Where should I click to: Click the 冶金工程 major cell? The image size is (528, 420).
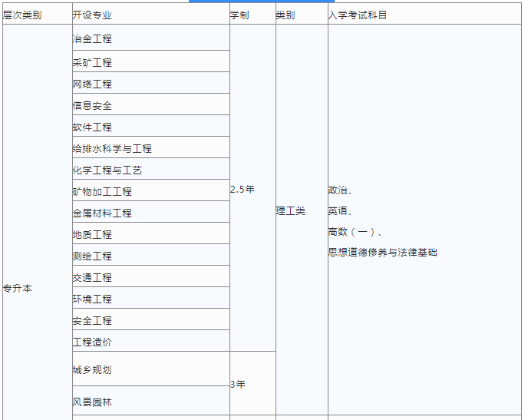pyautogui.click(x=92, y=39)
